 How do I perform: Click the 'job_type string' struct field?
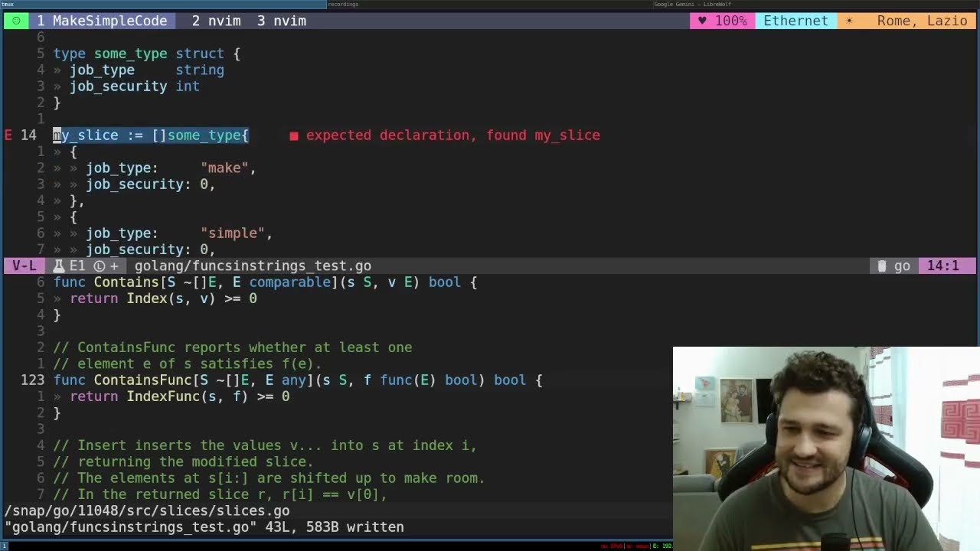[x=147, y=70]
